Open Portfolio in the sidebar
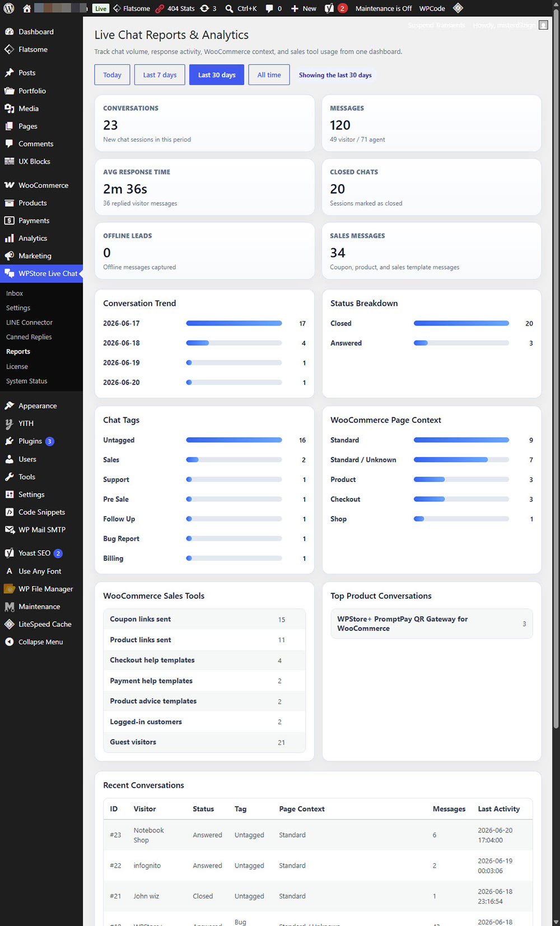Screen dimensions: 560x926 tap(41, 91)
